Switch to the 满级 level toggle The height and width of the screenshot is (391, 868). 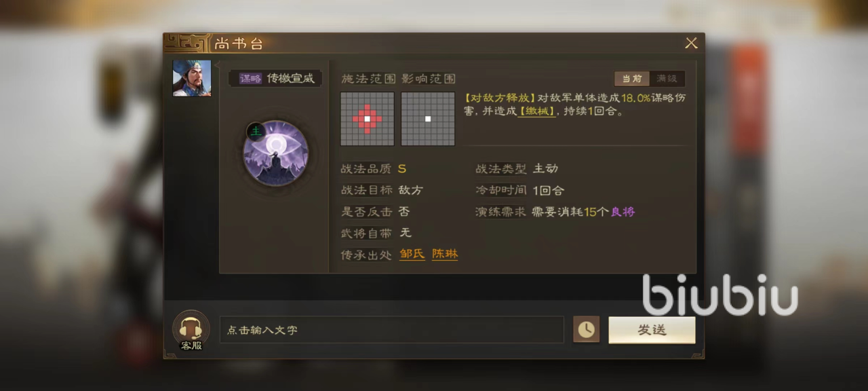click(x=667, y=79)
